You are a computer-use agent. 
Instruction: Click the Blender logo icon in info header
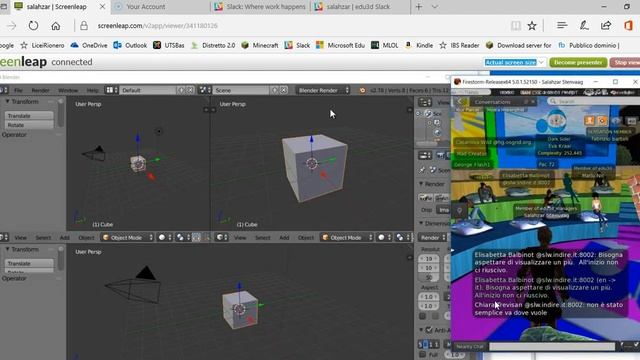pyautogui.click(x=362, y=90)
